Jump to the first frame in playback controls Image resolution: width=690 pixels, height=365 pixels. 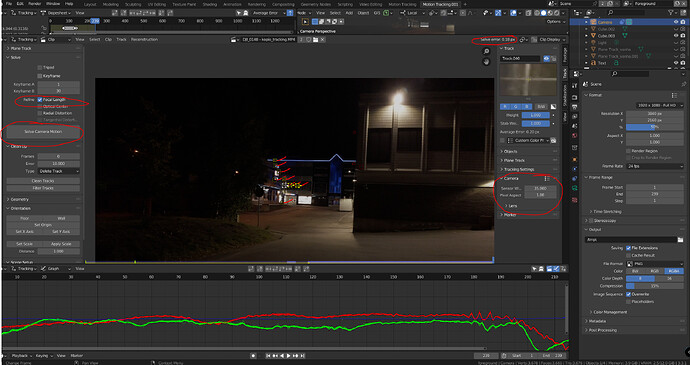coord(269,356)
